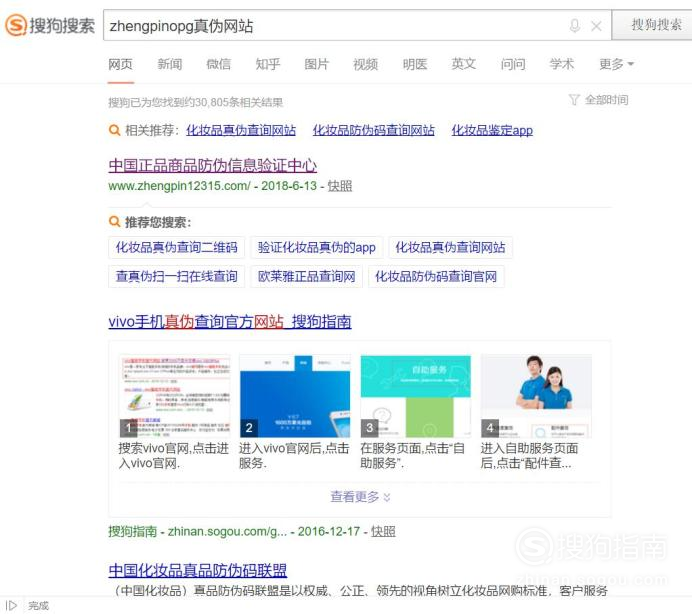This screenshot has height=614, width=692.
Task: Select suggestion 化妆品防伪码查询官网
Action: (436, 276)
